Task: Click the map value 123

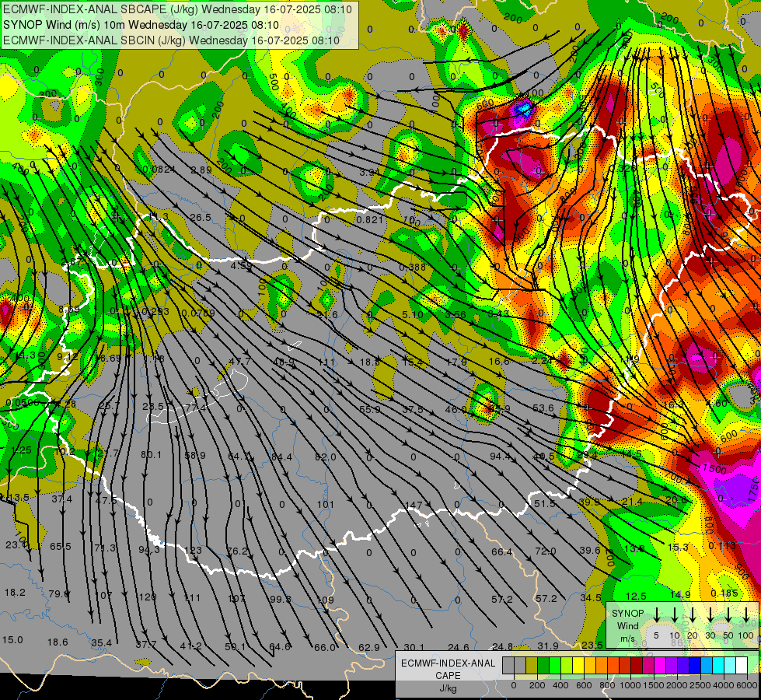Action: pos(193,551)
